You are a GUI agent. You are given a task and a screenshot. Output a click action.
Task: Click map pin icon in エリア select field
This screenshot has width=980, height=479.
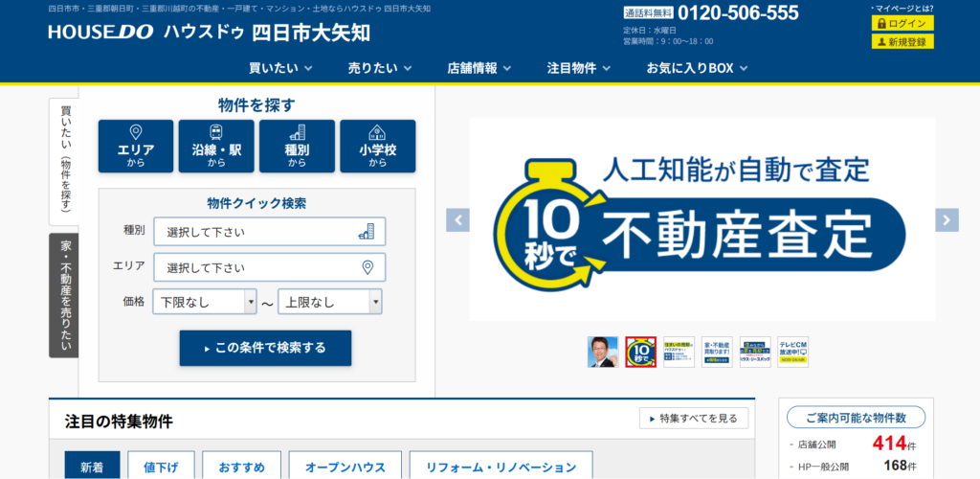tap(368, 267)
